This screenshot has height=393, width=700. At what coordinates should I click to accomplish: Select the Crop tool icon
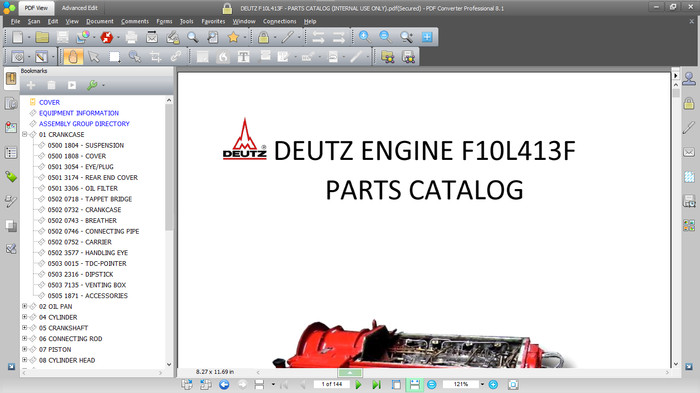tap(155, 57)
